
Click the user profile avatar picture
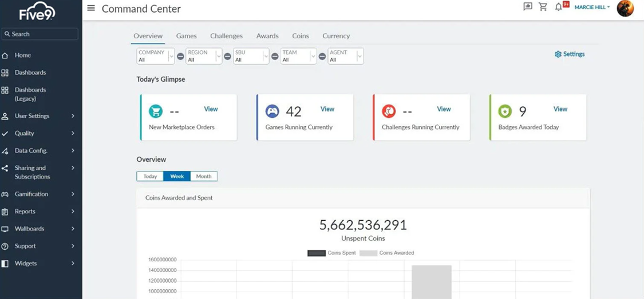click(625, 8)
